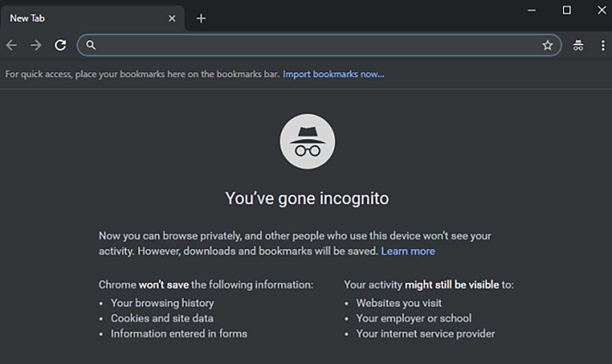Screen dimensions: 612x364
Task: Click Import bookmarks now link
Action: pyautogui.click(x=334, y=74)
